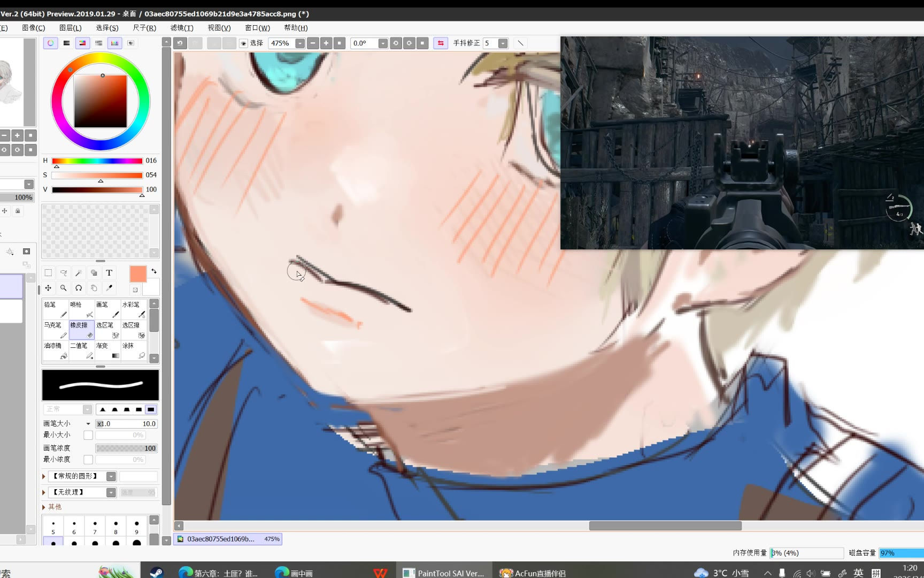This screenshot has height=578, width=924.
Task: Open AcFun直播伴侣 from the taskbar
Action: pyautogui.click(x=533, y=573)
